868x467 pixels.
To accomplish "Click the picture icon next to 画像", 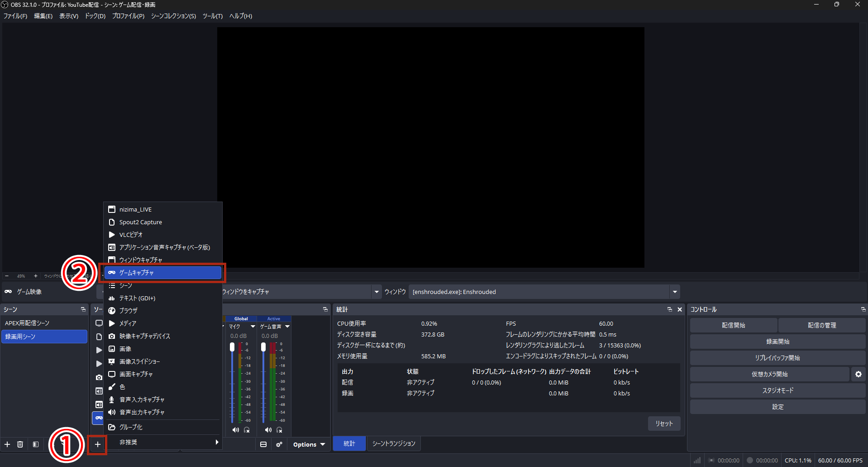I will (112, 349).
